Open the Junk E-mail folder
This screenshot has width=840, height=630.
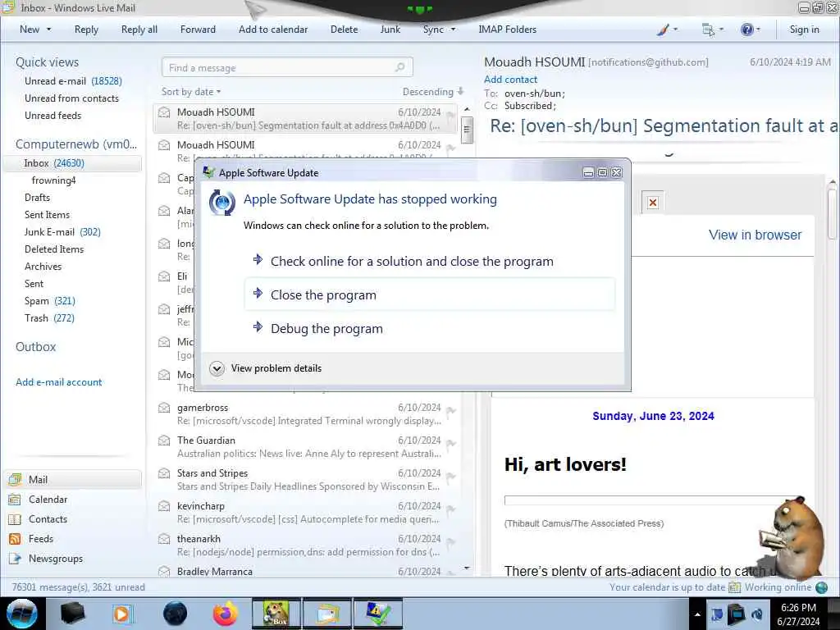[62, 232]
